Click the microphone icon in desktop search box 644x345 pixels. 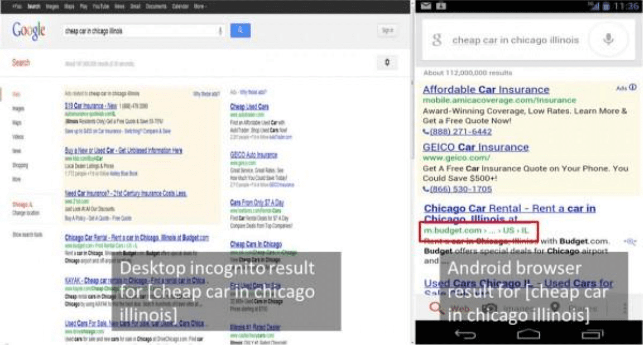tap(220, 31)
